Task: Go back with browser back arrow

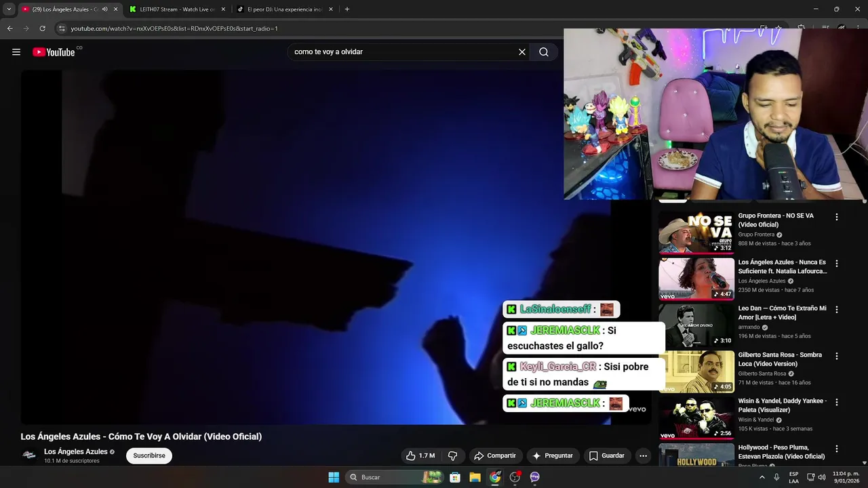Action: point(9,28)
